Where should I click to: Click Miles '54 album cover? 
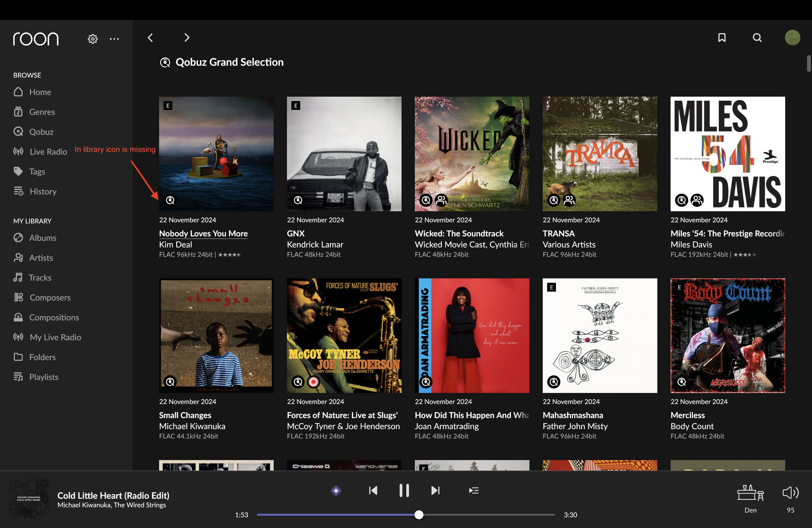click(728, 154)
